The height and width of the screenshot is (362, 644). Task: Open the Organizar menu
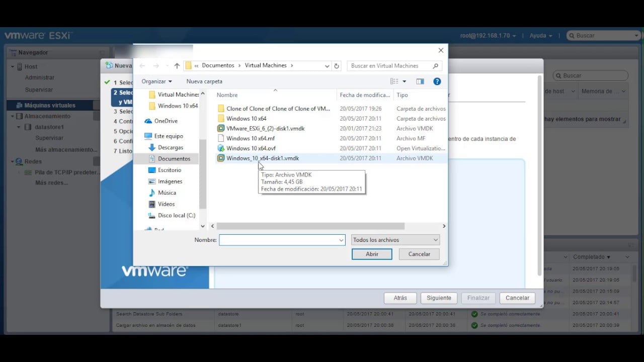[x=156, y=81]
